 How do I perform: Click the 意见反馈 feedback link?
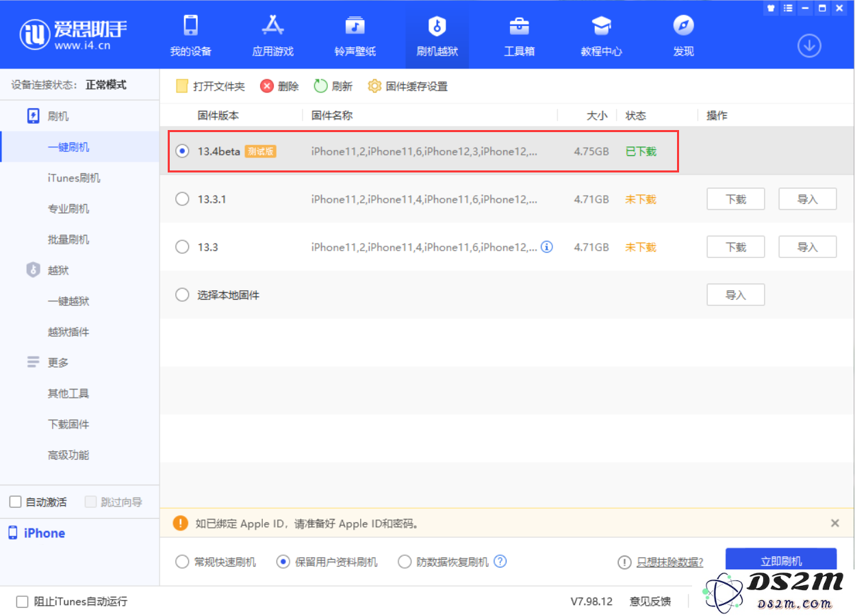(650, 602)
